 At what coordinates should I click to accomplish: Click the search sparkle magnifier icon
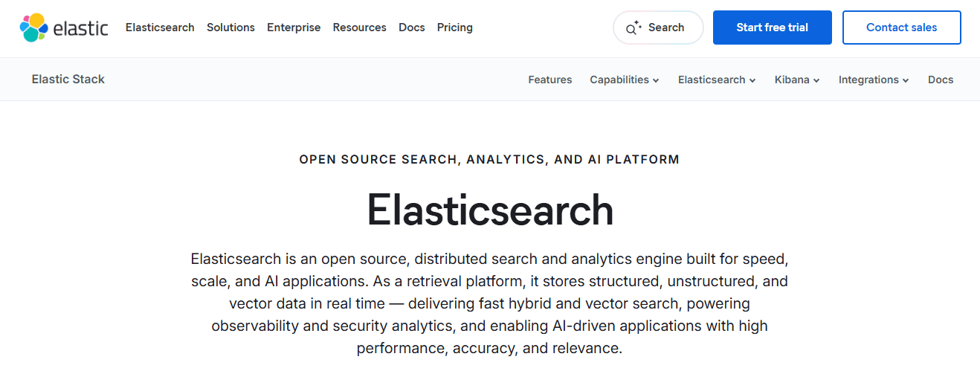[634, 28]
